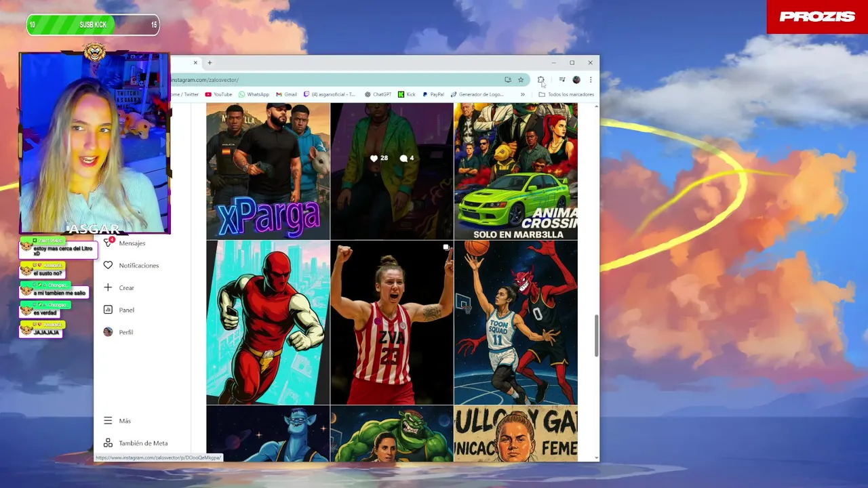868x488 pixels.
Task: Click the install app icon in address bar
Action: click(x=507, y=80)
